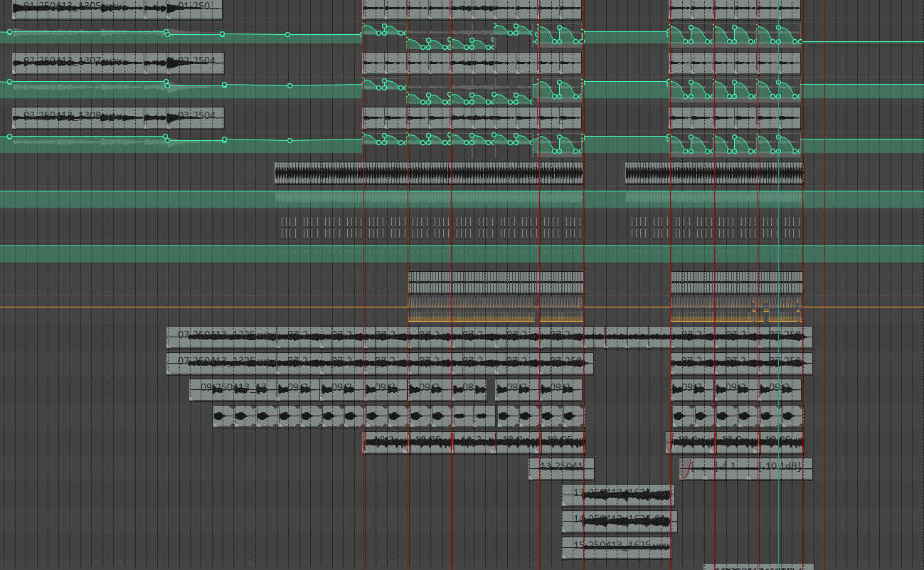Select the longer dense waveform clip
The image size is (924, 570).
tap(429, 174)
